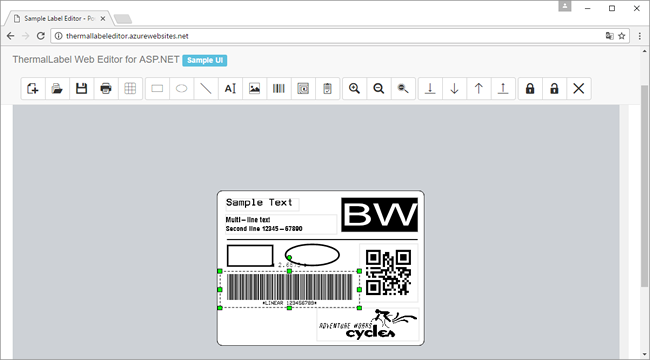Open Chrome three-dot menu
The width and height of the screenshot is (650, 360).
tap(640, 36)
